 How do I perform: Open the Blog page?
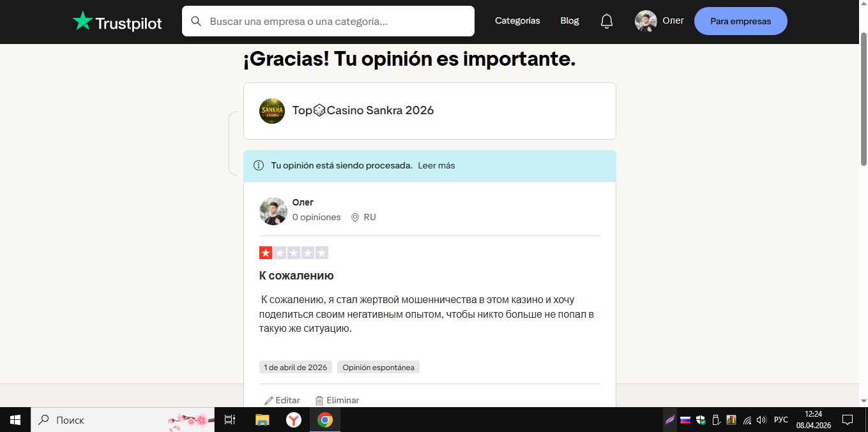[570, 21]
